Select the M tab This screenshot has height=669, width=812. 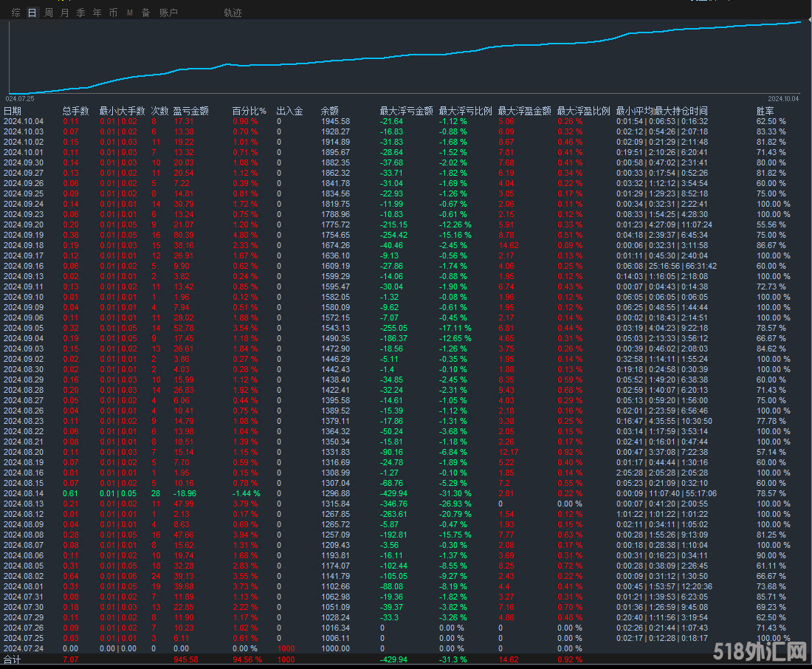pos(129,13)
